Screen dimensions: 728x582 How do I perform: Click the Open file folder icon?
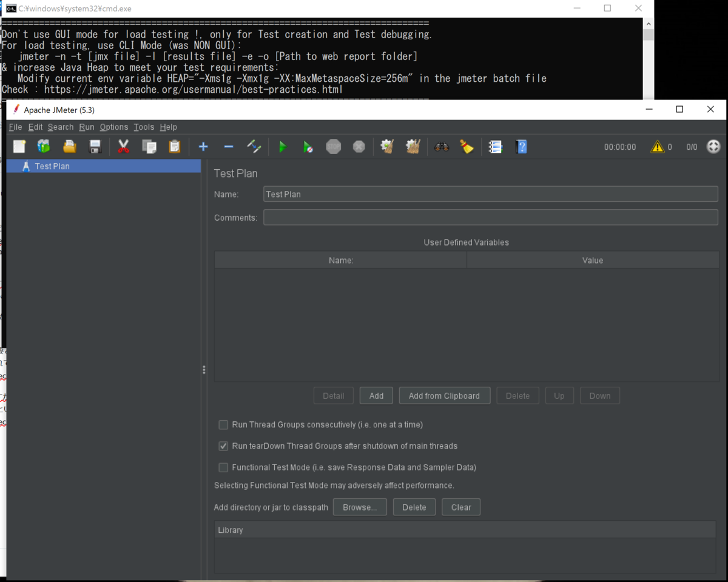point(70,147)
